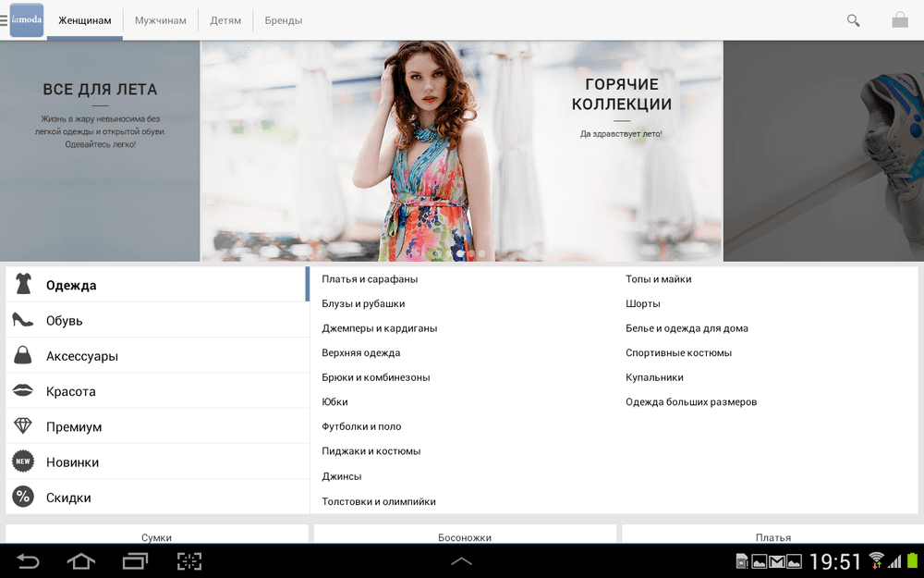Tap the Горячие коллекции banner
The image size is (924, 578).
[x=461, y=151]
